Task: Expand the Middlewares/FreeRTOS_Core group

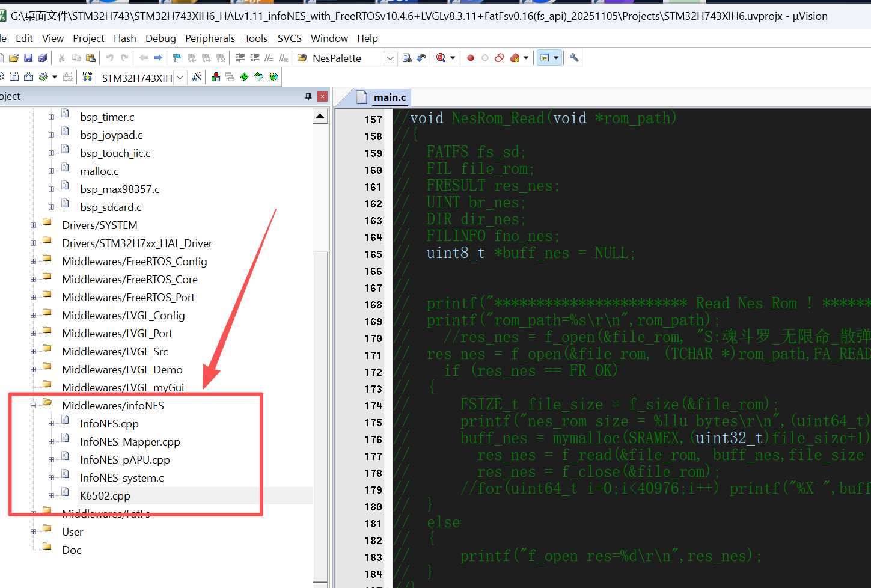Action: point(33,280)
